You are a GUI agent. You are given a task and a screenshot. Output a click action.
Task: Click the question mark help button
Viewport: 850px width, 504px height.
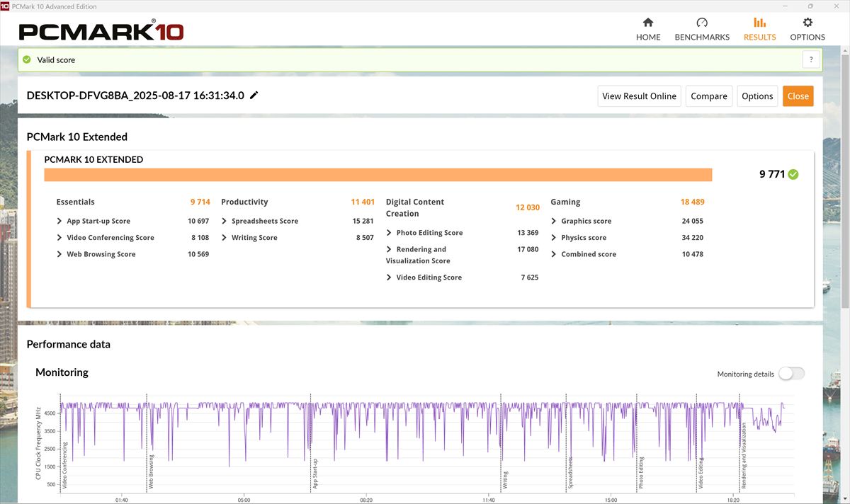pos(811,60)
